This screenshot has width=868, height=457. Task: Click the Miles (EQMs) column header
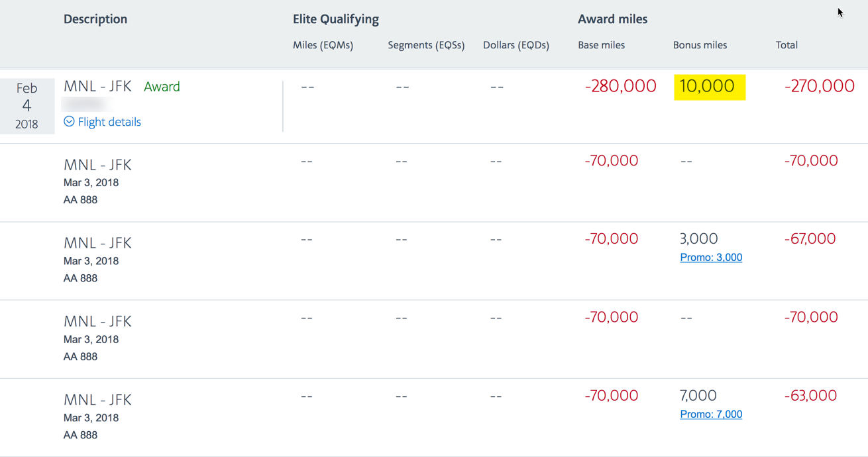(x=323, y=45)
